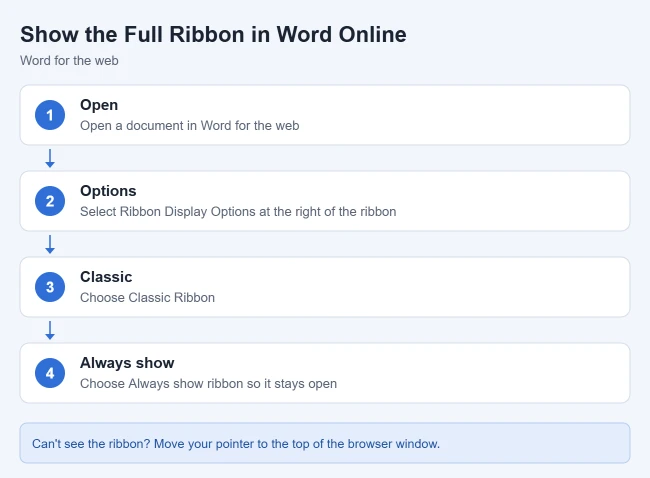The image size is (650, 478).
Task: Click 'Select Ribbon Display Options at the right' text
Action: pyautogui.click(x=201, y=211)
